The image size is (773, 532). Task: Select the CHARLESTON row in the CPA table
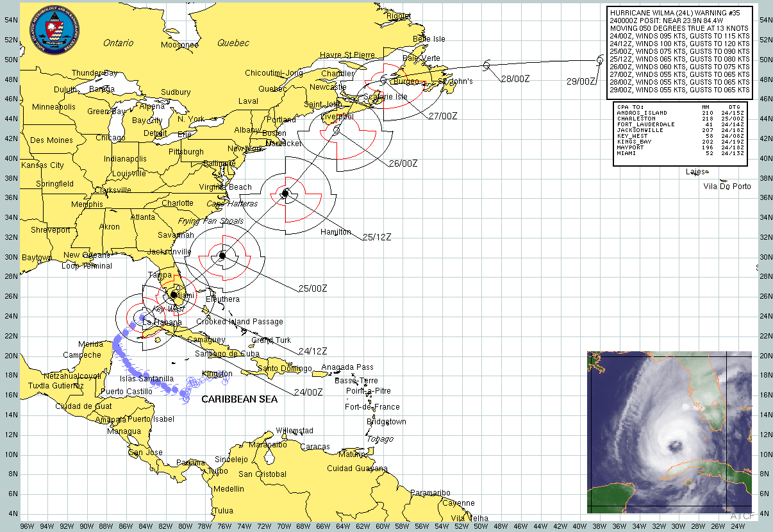680,119
